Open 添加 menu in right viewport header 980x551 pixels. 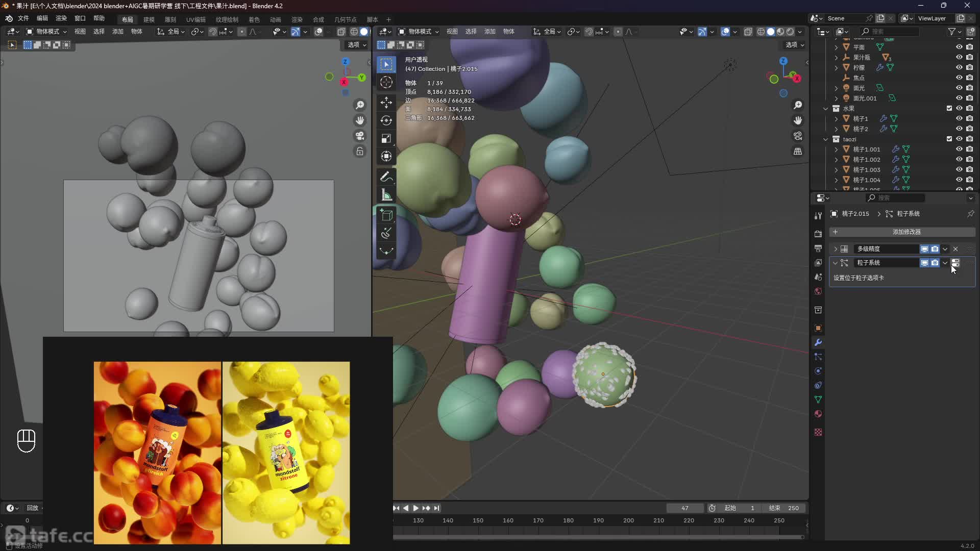pyautogui.click(x=490, y=32)
